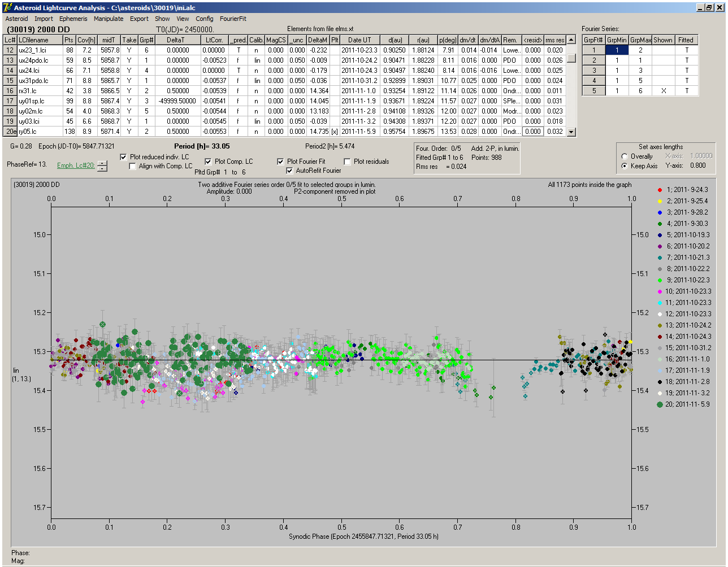The image size is (728, 567).
Task: Toggle Plot reduced indiv. LC checkbox
Action: (x=124, y=157)
